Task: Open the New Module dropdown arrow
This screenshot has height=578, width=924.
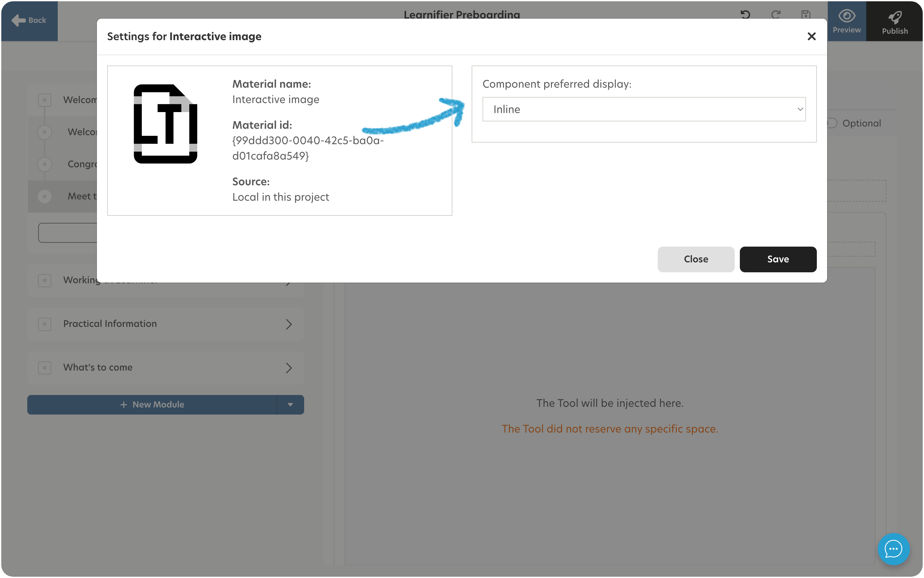Action: [x=290, y=405]
